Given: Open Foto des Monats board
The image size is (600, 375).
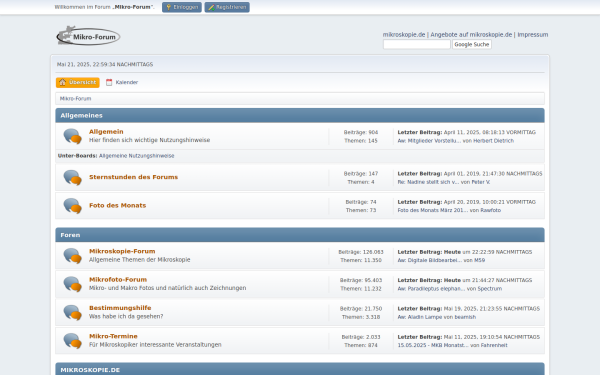Looking at the screenshot, I should click(x=117, y=205).
